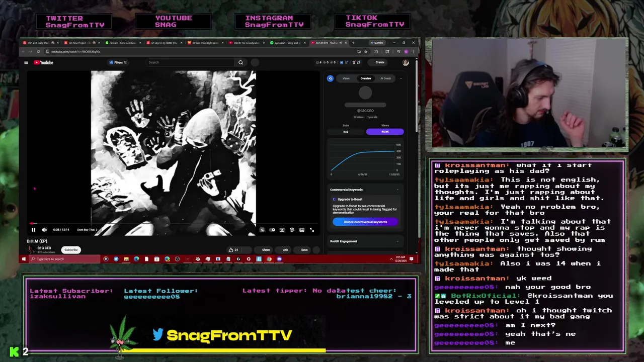Click the vidIQ icon in player controls

[262, 230]
